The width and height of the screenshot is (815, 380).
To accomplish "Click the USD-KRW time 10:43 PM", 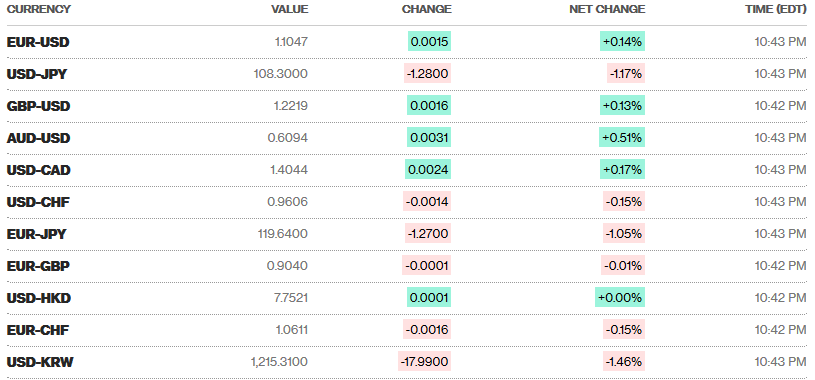I will (x=780, y=362).
